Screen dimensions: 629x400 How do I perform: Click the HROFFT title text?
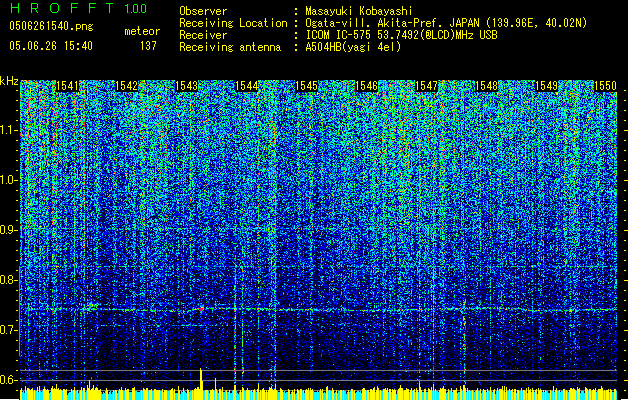(59, 9)
